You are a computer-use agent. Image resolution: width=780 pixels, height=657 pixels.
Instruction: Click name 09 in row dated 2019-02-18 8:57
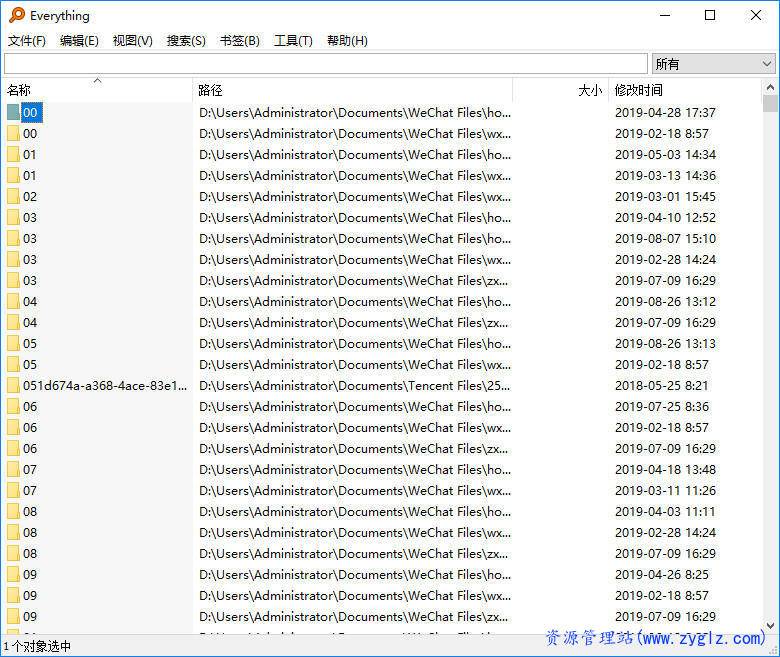click(x=30, y=595)
